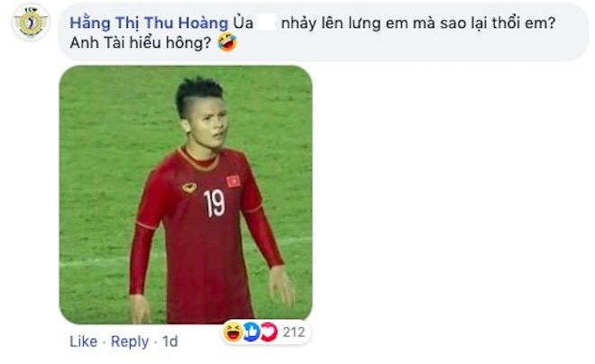
Task: Open the attached footballer photo
Action: (186, 195)
